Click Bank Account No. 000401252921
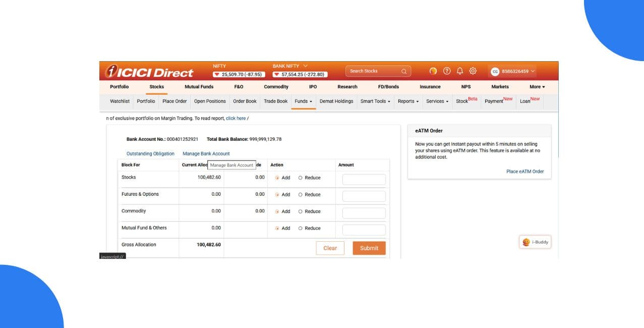Viewport: 644px width, 328px height. click(x=162, y=139)
